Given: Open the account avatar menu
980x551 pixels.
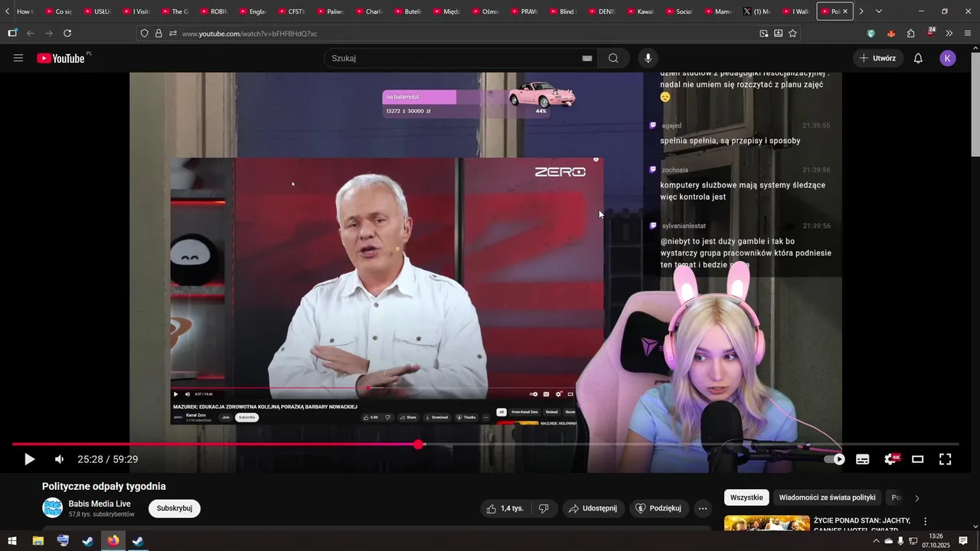Looking at the screenshot, I should coord(948,58).
